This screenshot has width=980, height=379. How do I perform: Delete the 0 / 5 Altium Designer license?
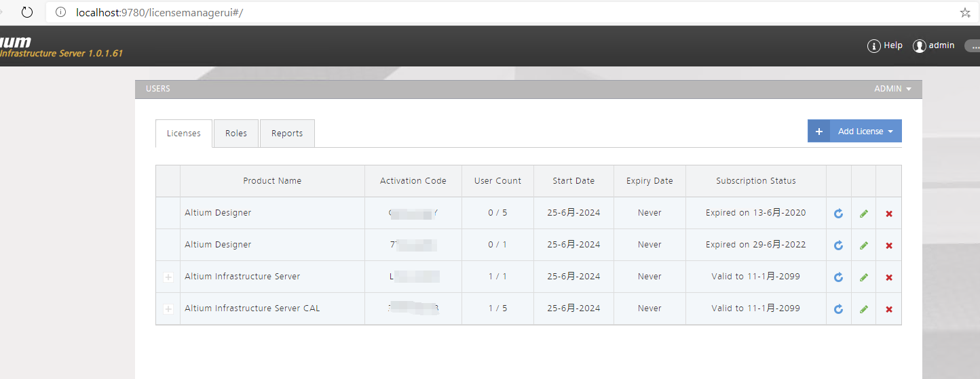tap(889, 214)
